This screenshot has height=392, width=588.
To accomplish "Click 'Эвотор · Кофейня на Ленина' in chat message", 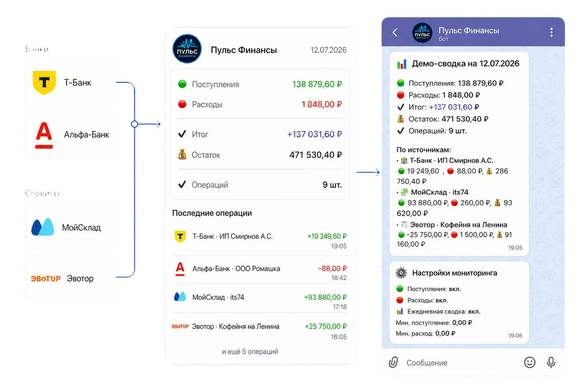I will tap(459, 225).
